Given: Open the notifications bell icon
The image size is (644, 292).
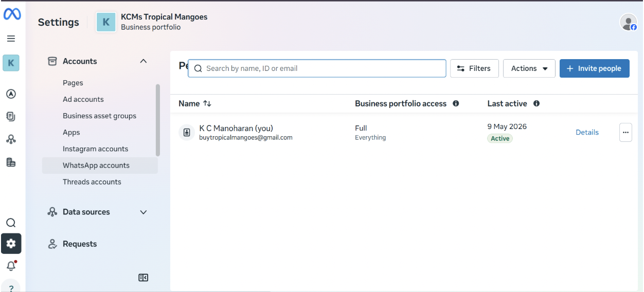Looking at the screenshot, I should (11, 266).
